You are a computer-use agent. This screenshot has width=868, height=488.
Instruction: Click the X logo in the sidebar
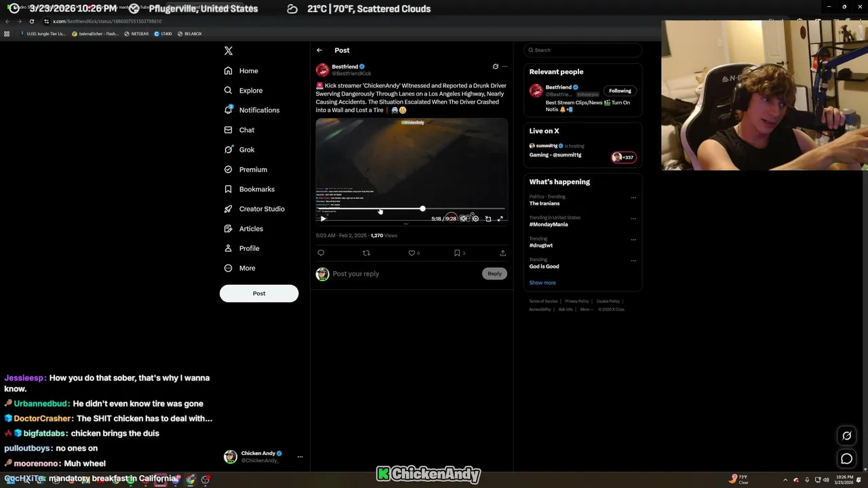pyautogui.click(x=229, y=51)
